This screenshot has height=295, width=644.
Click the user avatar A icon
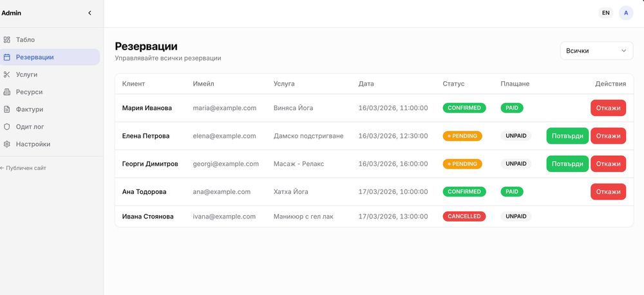tap(626, 13)
